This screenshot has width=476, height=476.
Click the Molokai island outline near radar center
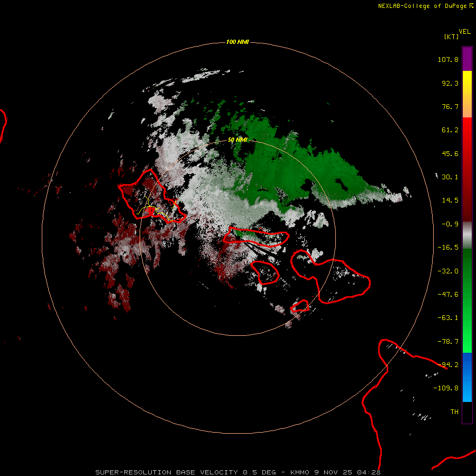coord(256,237)
